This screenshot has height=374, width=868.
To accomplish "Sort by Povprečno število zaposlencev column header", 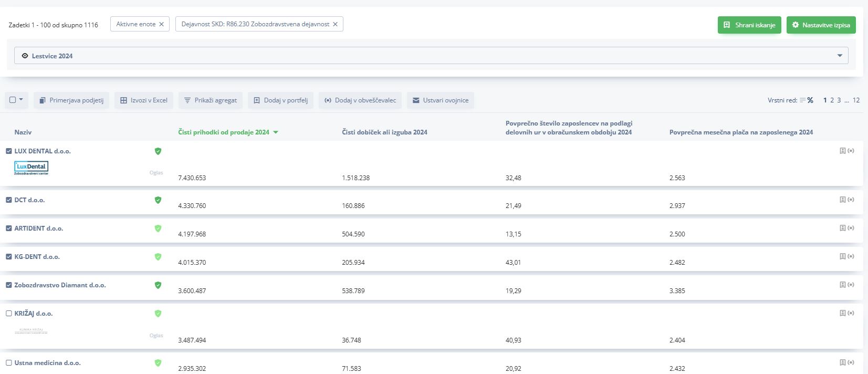I will [569, 128].
